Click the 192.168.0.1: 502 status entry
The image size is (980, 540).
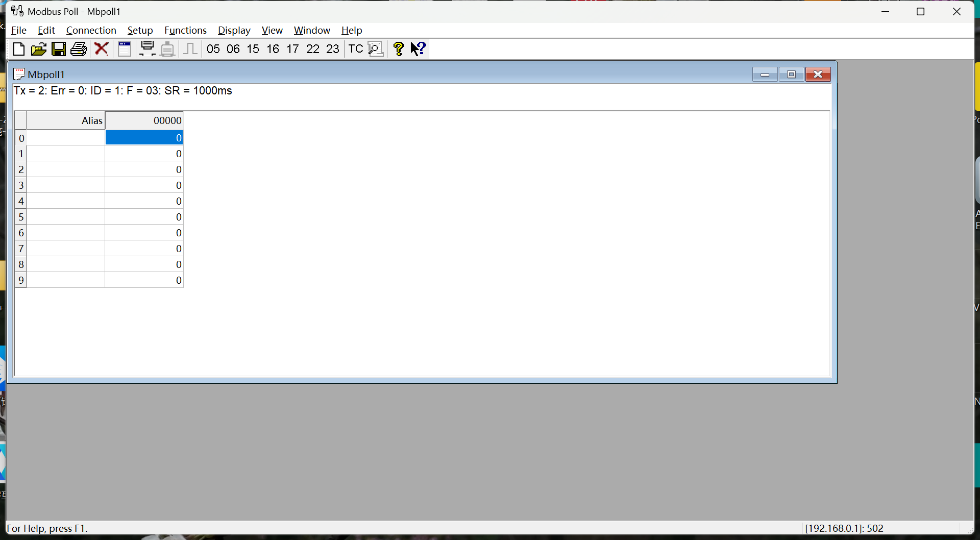(x=845, y=528)
